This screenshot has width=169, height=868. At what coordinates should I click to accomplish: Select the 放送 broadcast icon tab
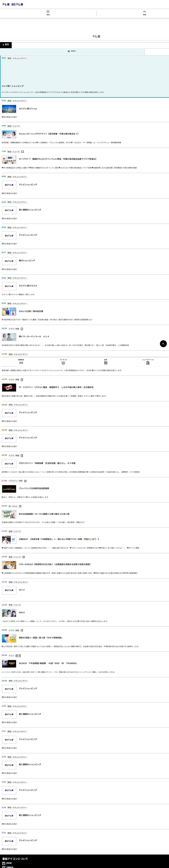click(48, 13)
